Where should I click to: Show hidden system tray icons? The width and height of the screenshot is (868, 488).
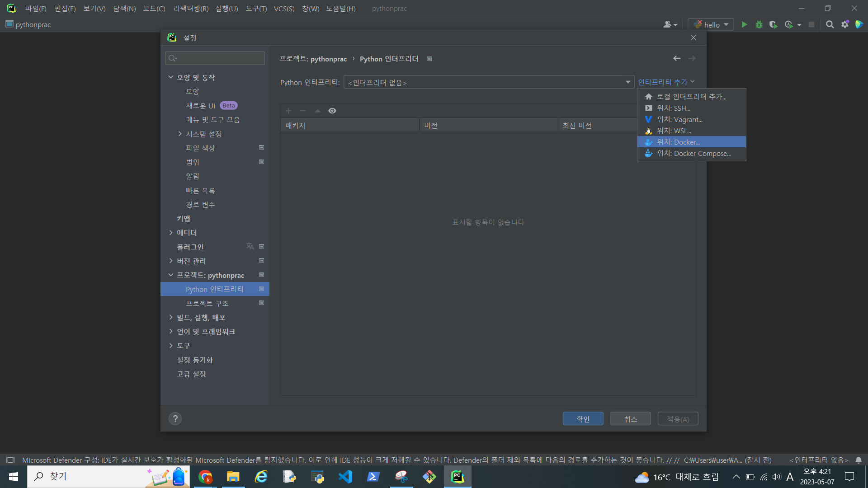[x=736, y=477]
